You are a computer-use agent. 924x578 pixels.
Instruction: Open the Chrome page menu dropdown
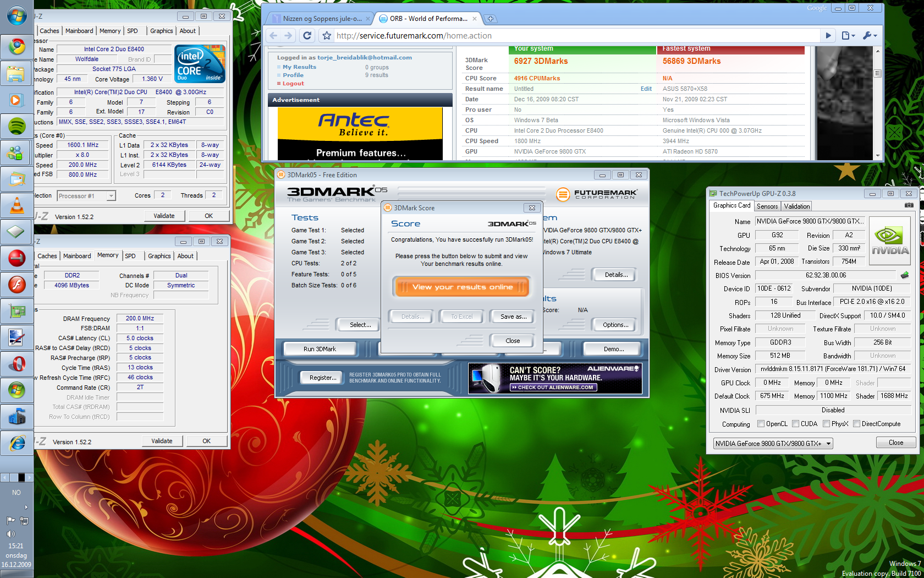(848, 36)
